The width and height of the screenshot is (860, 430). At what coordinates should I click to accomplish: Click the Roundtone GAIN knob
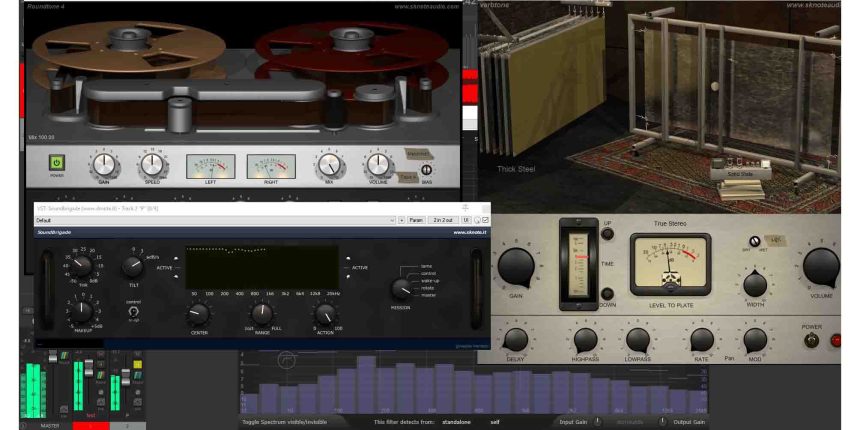[103, 164]
